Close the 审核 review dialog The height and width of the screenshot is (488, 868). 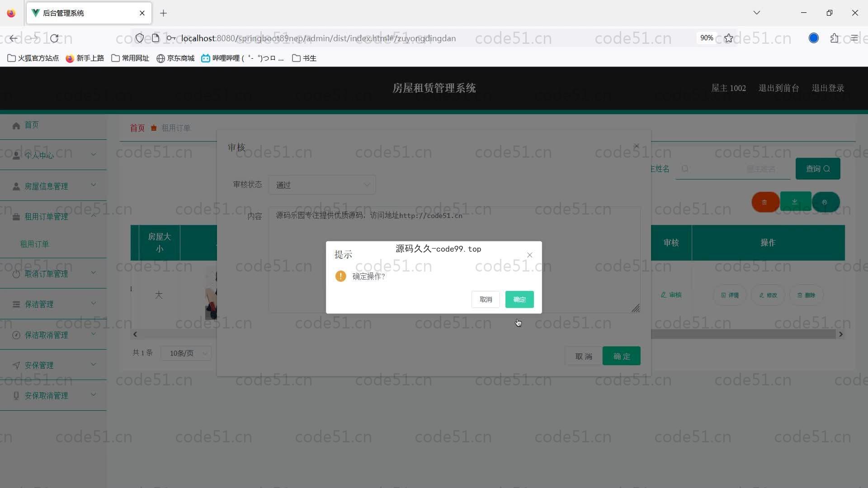[x=637, y=146]
